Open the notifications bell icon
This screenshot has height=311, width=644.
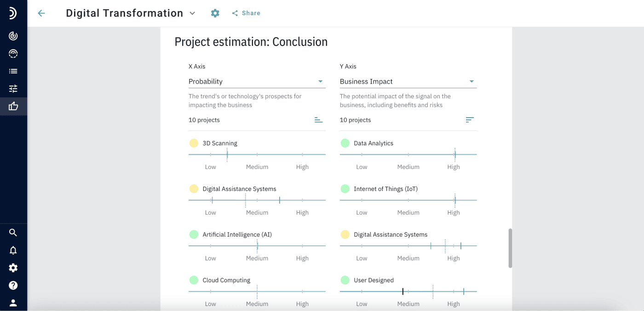(13, 250)
